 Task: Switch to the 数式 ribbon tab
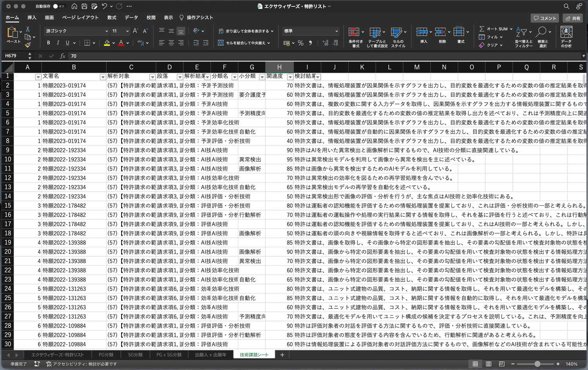click(112, 18)
